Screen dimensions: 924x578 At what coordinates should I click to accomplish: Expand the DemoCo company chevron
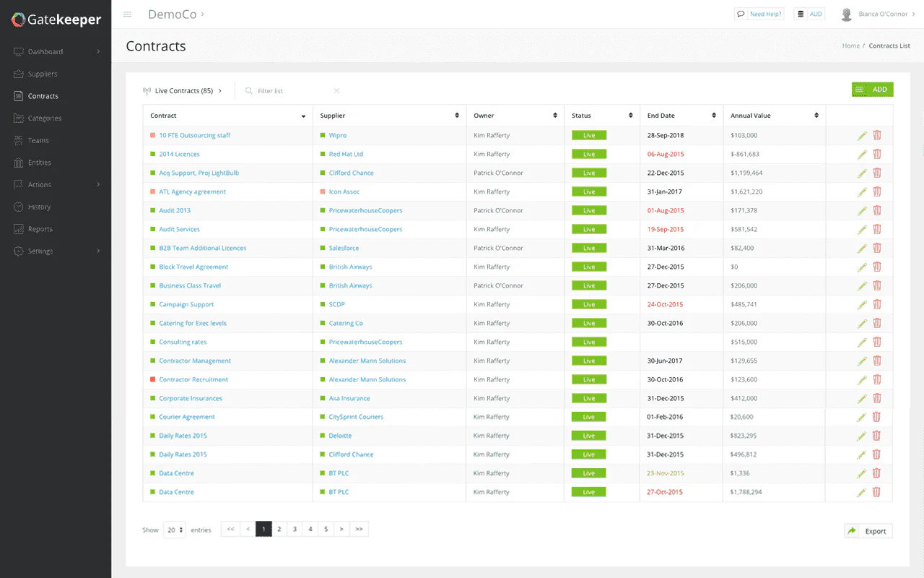203,14
